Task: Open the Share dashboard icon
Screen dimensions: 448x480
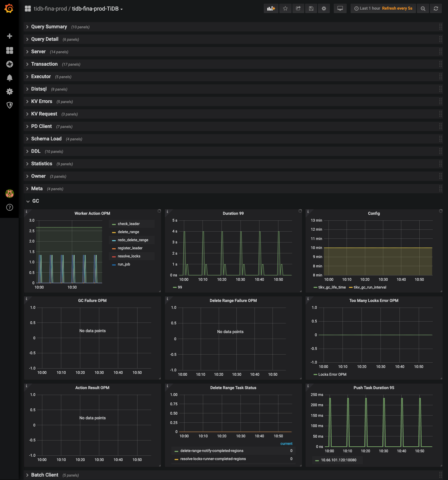Action: coord(298,8)
